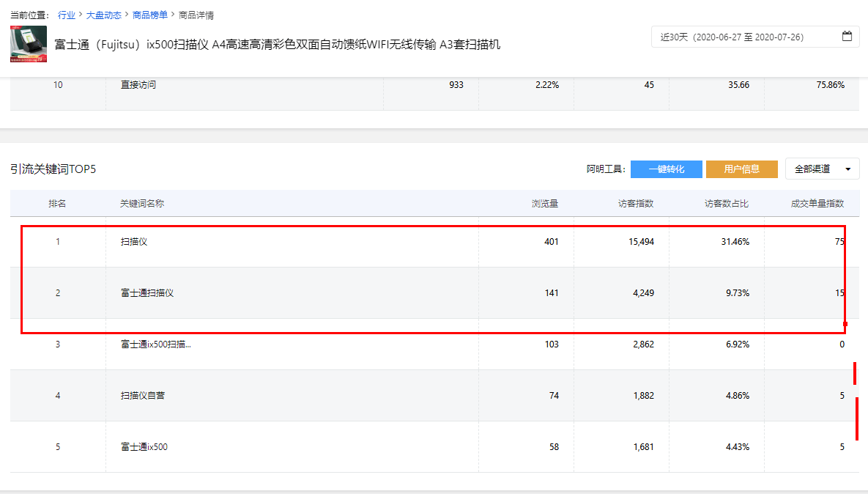Sort by 访客指数 column header

(636, 203)
